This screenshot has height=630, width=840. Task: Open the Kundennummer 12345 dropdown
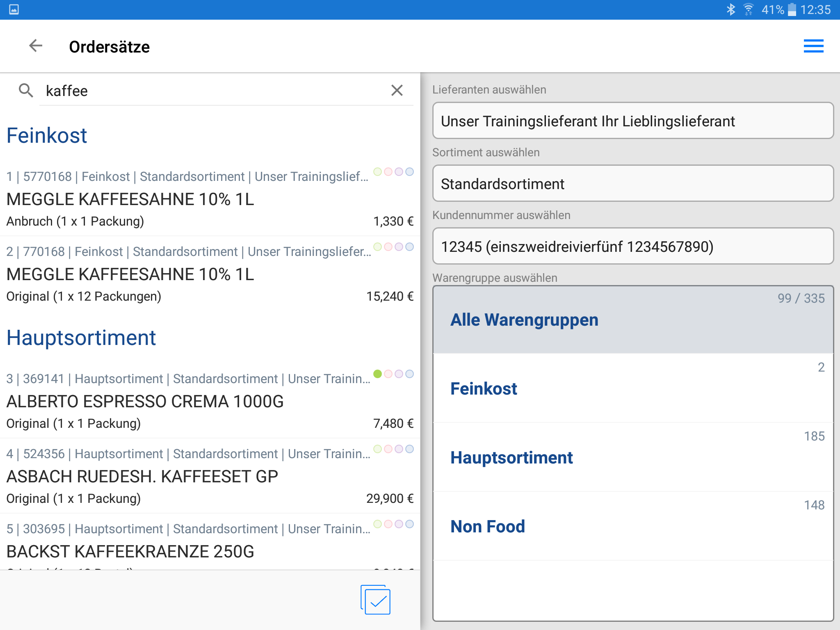632,247
